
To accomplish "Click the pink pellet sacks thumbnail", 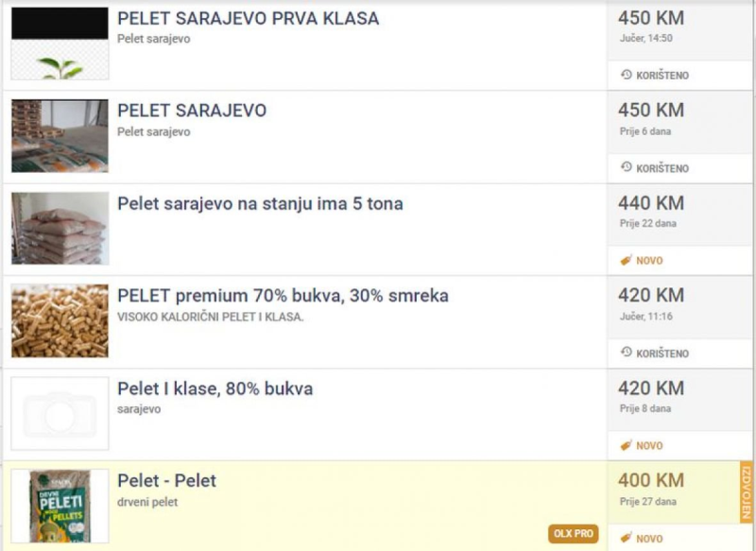I will [x=60, y=229].
